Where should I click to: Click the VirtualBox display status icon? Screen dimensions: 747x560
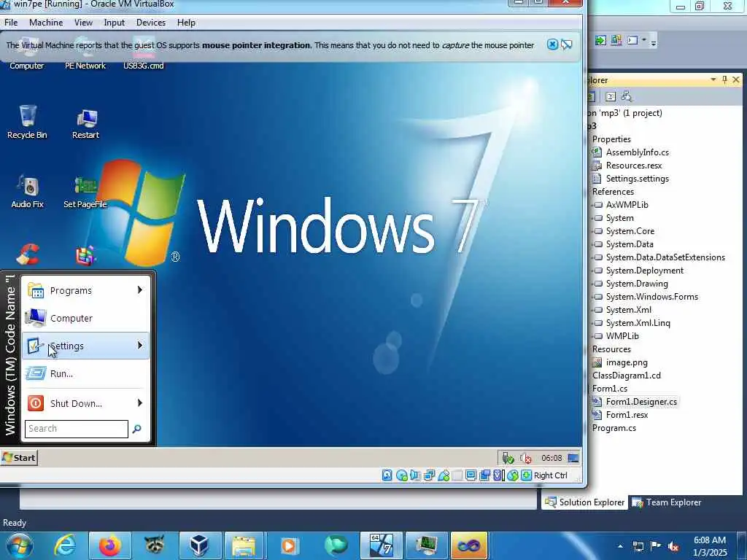[x=471, y=475]
